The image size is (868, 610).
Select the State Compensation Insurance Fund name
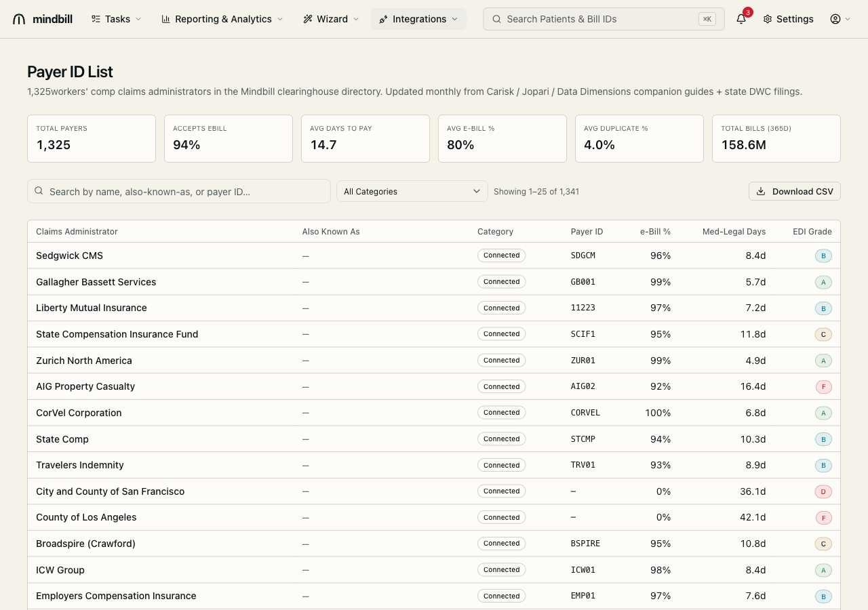click(117, 334)
